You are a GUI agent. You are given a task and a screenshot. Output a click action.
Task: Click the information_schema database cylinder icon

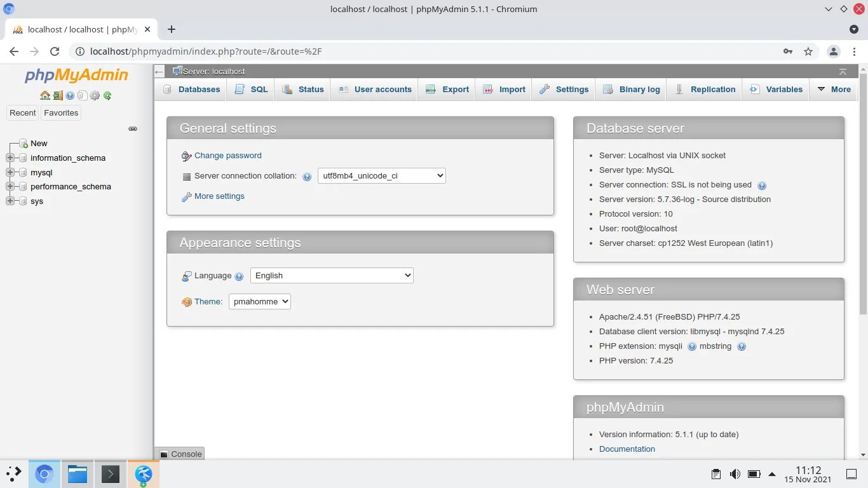(x=24, y=158)
